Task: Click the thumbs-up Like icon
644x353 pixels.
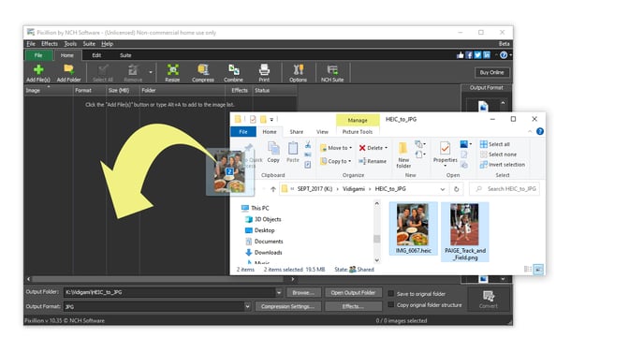Action: click(460, 55)
